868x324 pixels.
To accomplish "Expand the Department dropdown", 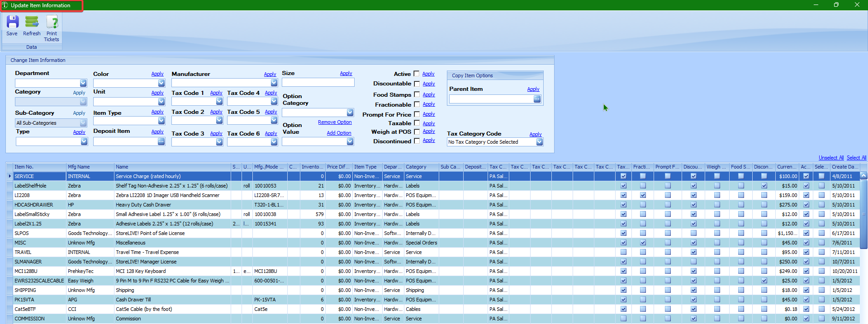I will 83,83.
